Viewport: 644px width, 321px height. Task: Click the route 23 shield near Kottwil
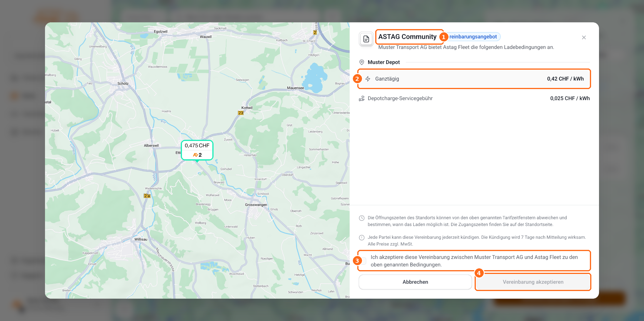pos(241,113)
